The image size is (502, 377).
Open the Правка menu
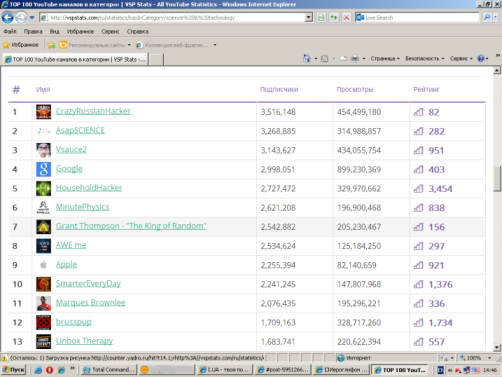(33, 31)
